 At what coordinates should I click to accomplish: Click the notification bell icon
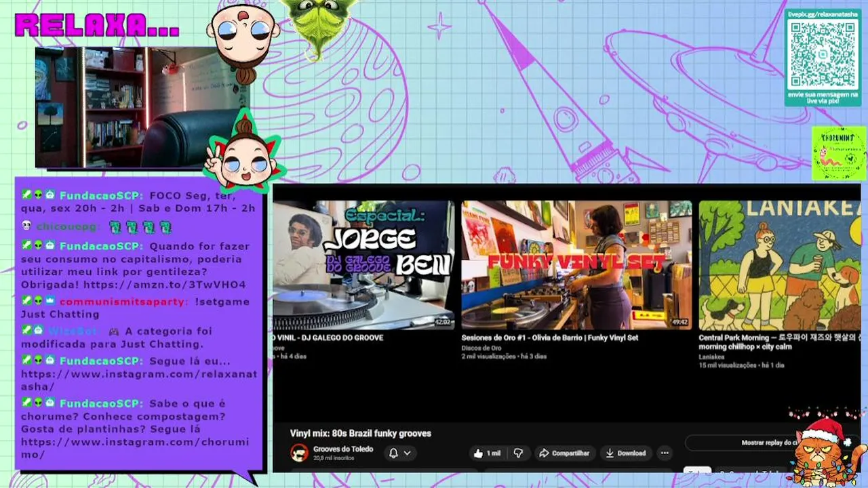point(393,453)
